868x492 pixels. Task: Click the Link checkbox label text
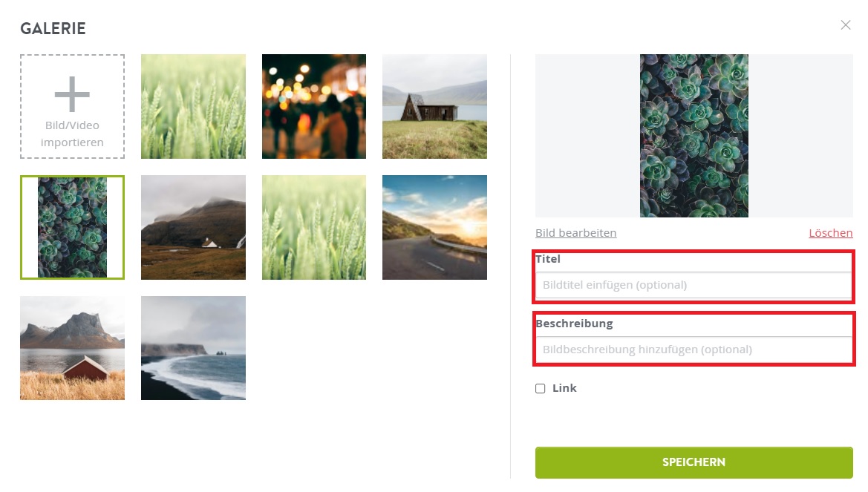coord(564,389)
